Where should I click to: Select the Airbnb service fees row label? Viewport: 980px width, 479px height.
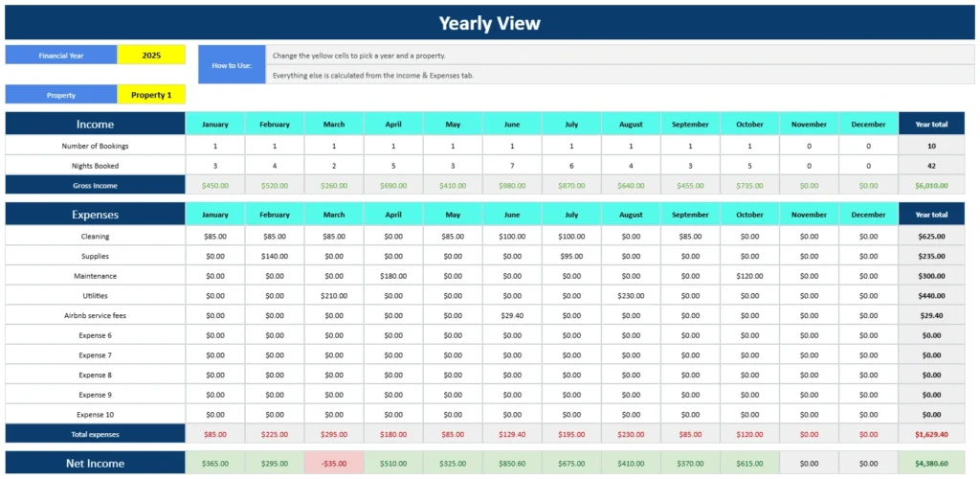pyautogui.click(x=95, y=315)
